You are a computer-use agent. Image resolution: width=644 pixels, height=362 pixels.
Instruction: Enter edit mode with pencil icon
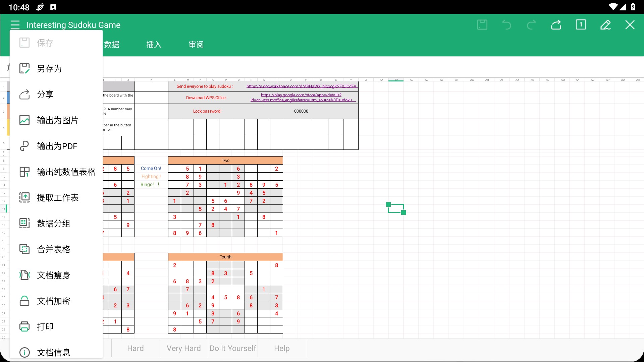click(x=605, y=25)
